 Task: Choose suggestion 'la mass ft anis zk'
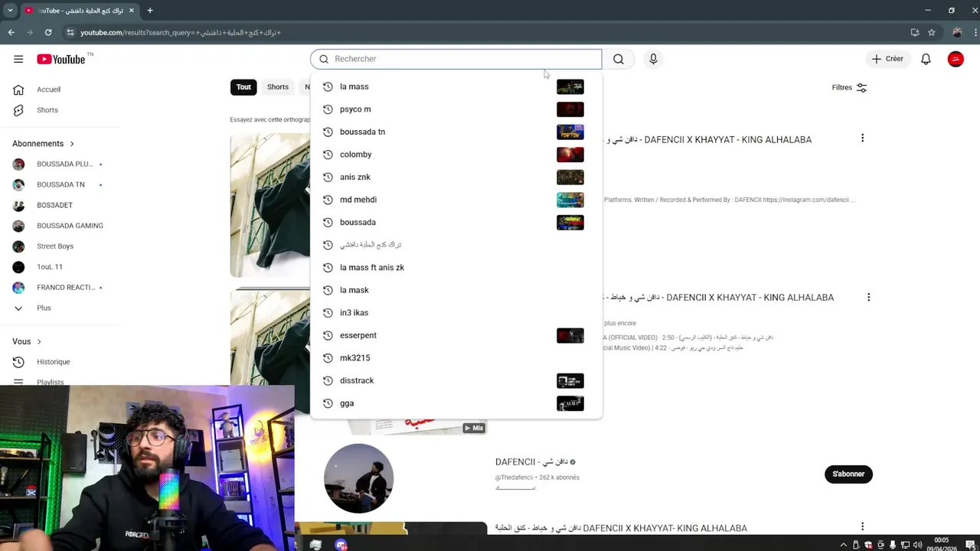pos(456,267)
